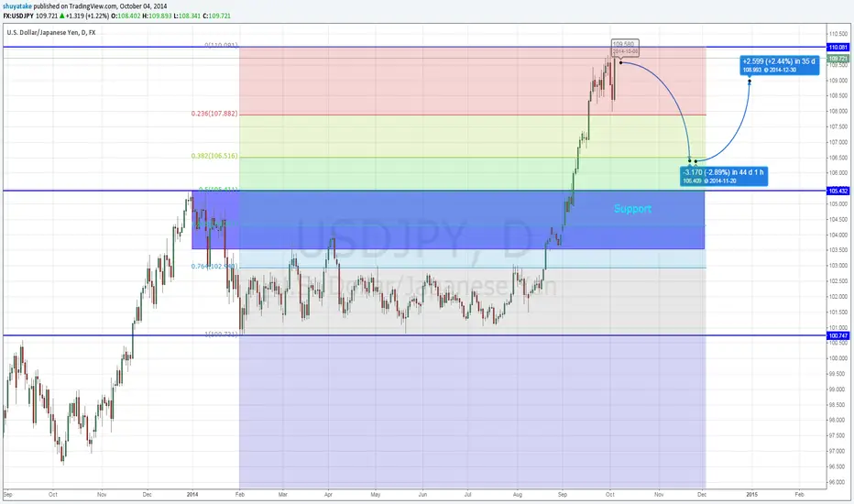Click the Mar label on time axis
This screenshot has width=854, height=504.
(282, 495)
